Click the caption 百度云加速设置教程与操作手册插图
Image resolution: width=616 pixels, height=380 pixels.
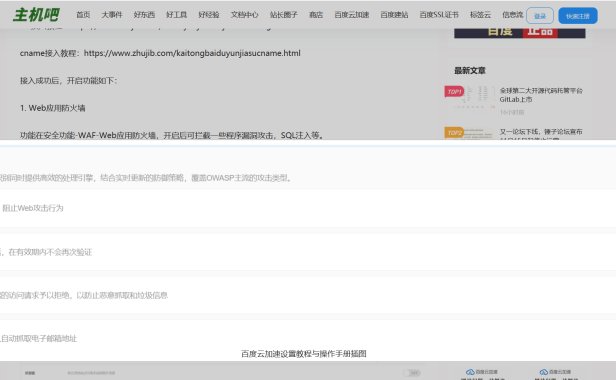tap(304, 354)
